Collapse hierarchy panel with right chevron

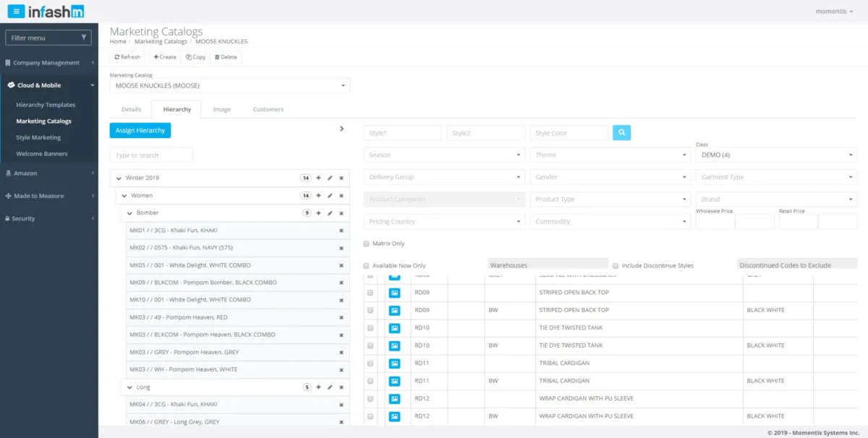pyautogui.click(x=342, y=129)
